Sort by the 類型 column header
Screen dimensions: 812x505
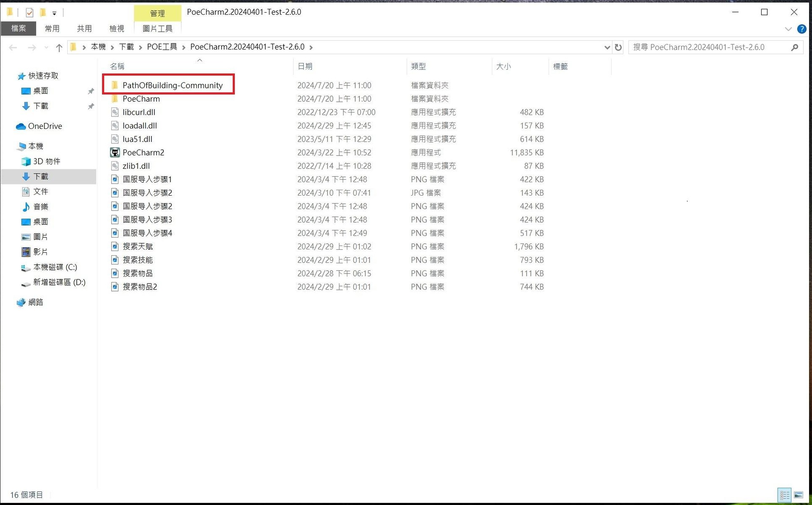(418, 66)
